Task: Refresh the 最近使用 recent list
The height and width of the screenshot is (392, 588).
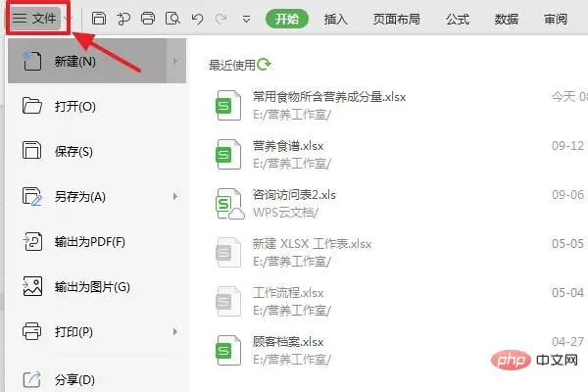Action: (x=264, y=64)
